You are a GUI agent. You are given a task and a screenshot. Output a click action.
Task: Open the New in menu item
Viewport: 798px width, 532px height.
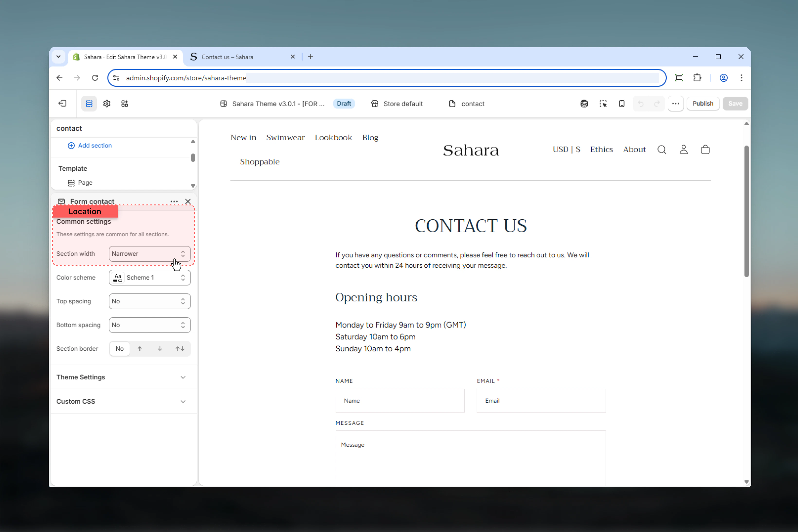click(x=244, y=138)
